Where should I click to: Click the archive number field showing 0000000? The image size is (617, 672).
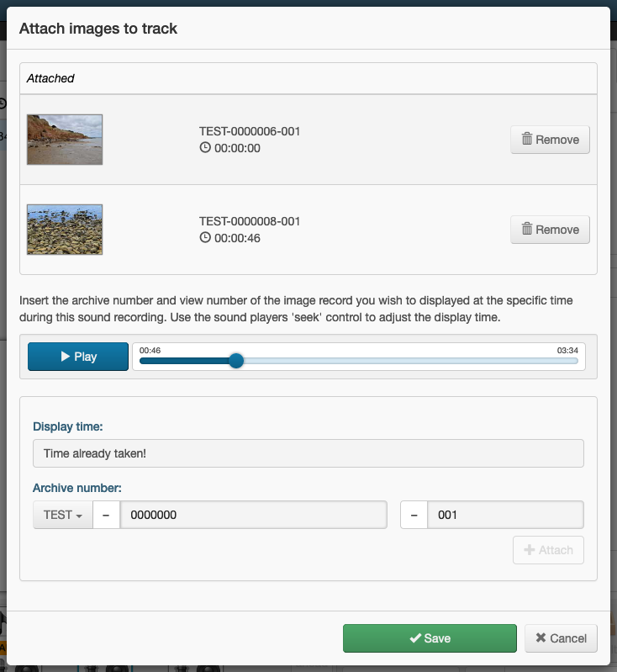pyautogui.click(x=253, y=515)
